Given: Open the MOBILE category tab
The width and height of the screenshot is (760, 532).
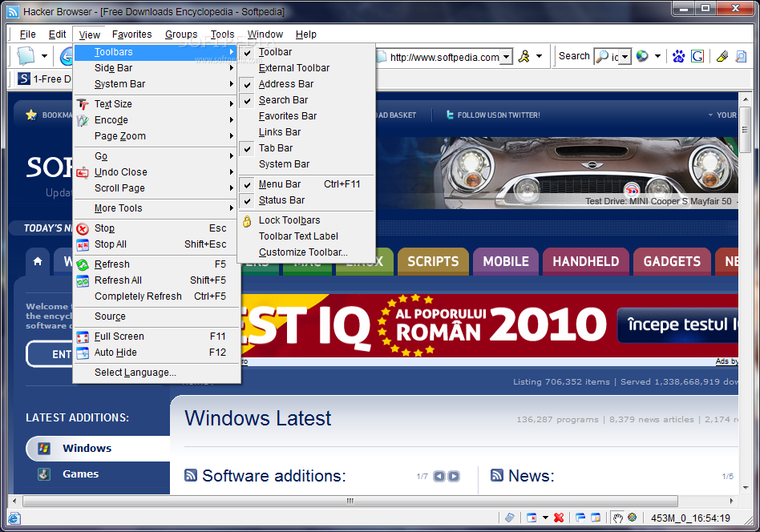Looking at the screenshot, I should 506,262.
